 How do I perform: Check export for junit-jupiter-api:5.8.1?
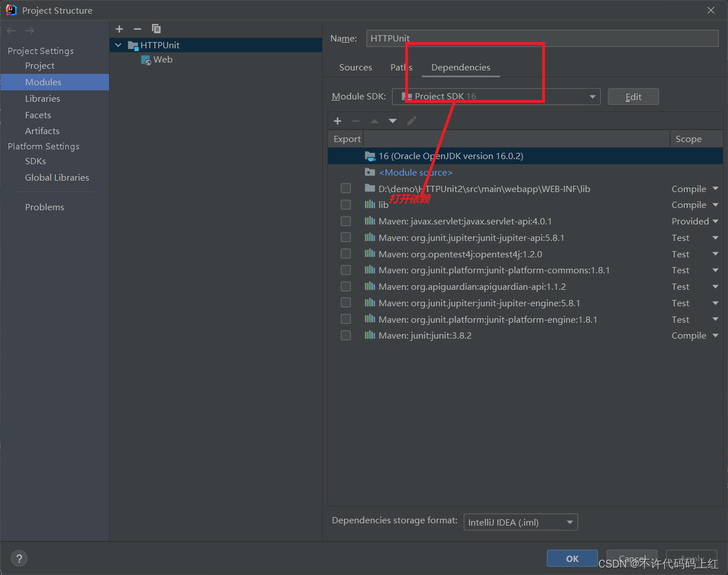346,238
